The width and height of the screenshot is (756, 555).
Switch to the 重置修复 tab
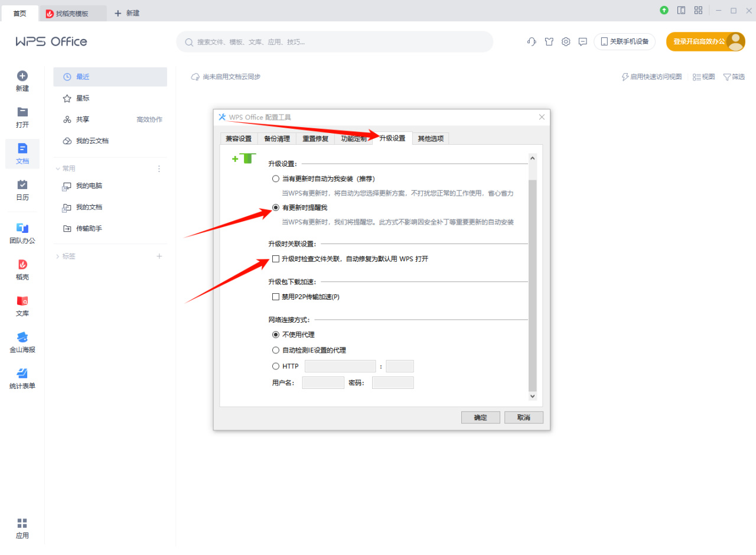[x=315, y=139]
